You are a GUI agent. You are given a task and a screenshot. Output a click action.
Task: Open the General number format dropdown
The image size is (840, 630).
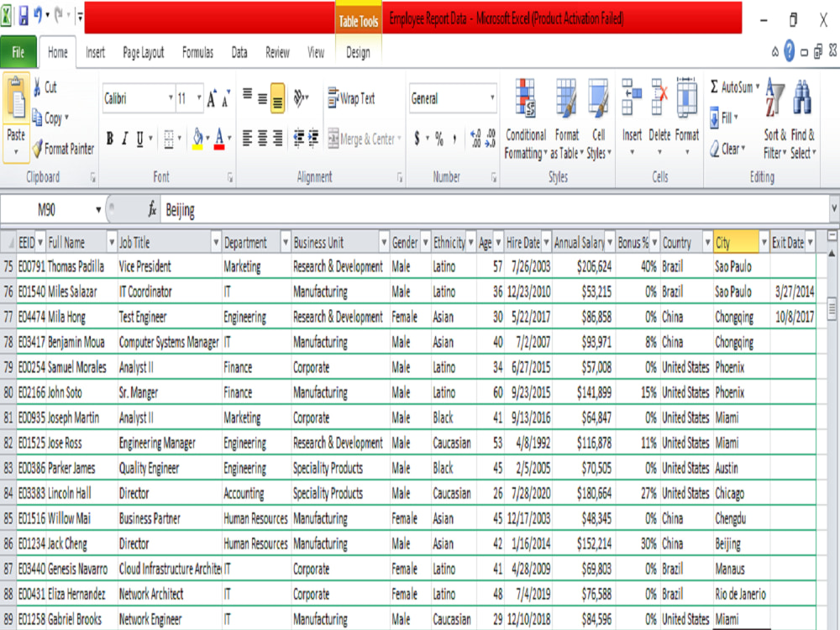pyautogui.click(x=491, y=98)
